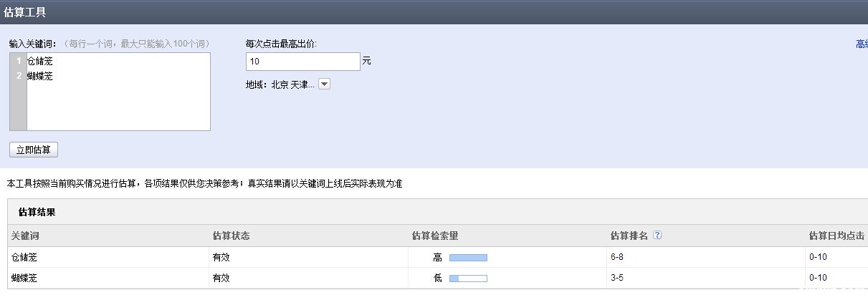Click the 估算结果 section heading

tap(37, 212)
